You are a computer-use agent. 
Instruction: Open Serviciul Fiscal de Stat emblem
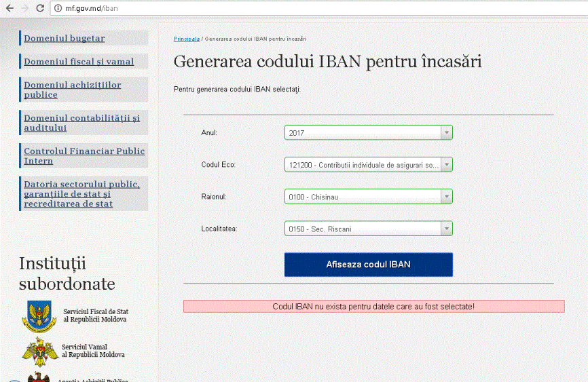click(39, 316)
